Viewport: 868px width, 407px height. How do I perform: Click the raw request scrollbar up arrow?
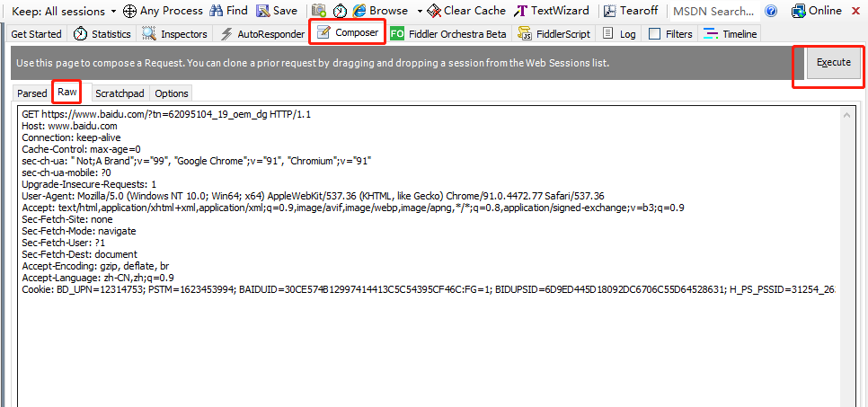point(846,115)
